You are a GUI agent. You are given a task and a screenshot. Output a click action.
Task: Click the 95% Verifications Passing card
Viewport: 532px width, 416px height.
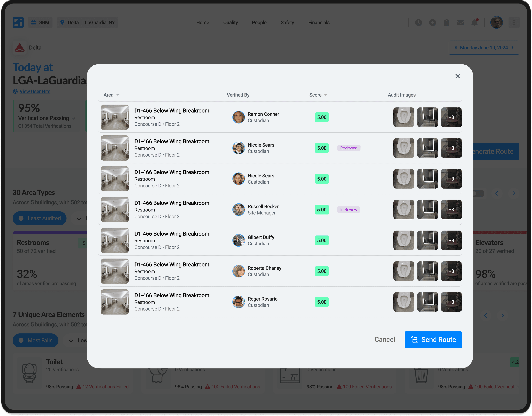46,116
